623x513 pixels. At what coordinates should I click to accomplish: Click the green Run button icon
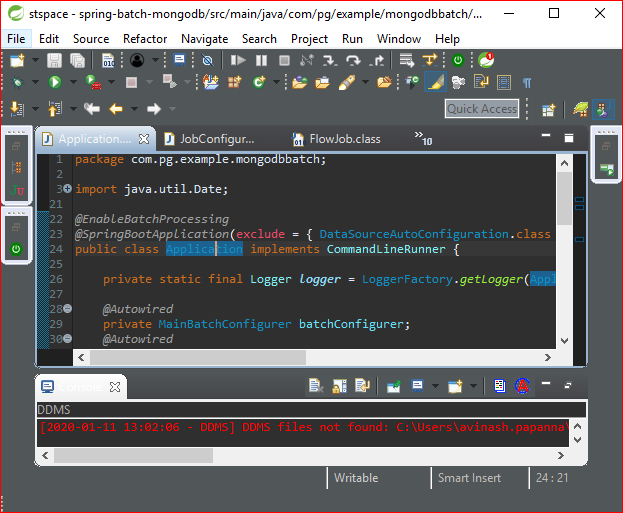point(55,83)
